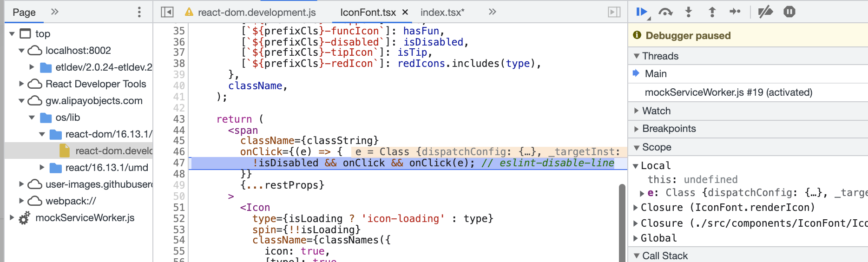
Task: Click the Debugger paused info icon
Action: point(637,35)
